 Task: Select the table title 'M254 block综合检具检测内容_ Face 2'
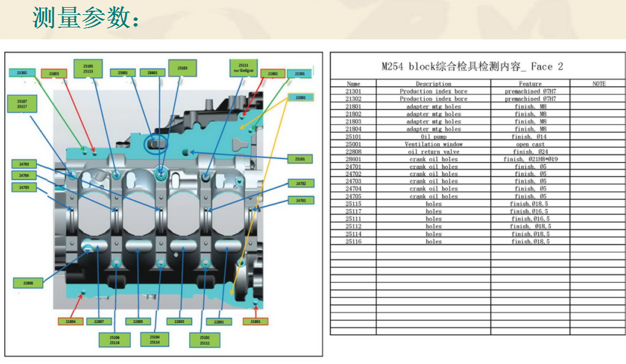pyautogui.click(x=472, y=66)
